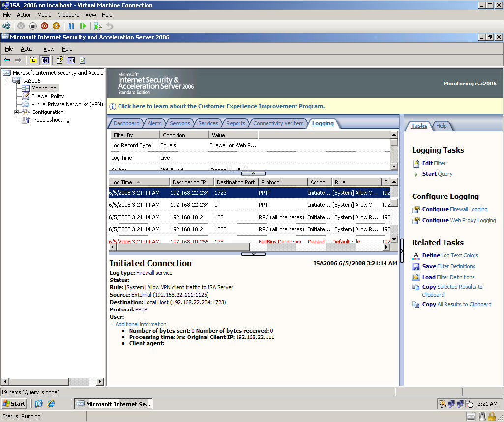Collapse the isa2006 tree node
504x422 pixels.
tap(7, 80)
